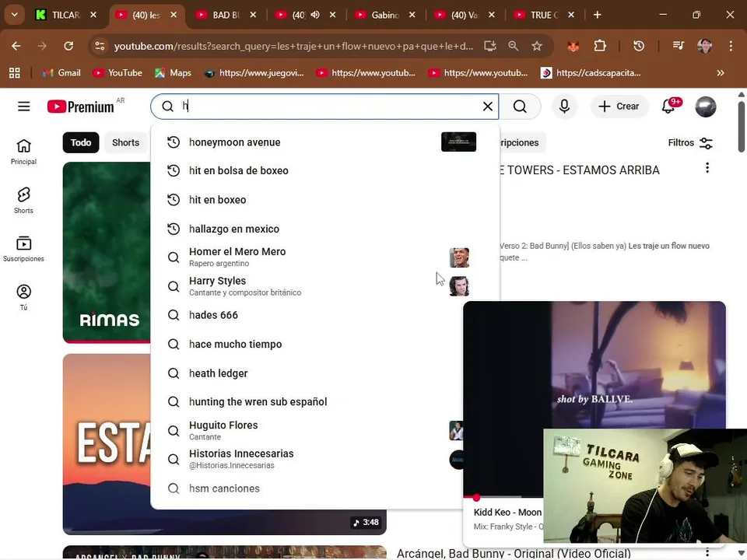View site information icon in address bar
Screen dimensions: 747x560
click(x=100, y=46)
